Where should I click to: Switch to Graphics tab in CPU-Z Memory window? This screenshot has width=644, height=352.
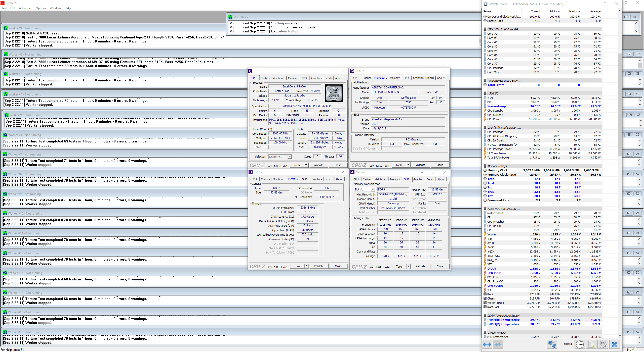316,179
